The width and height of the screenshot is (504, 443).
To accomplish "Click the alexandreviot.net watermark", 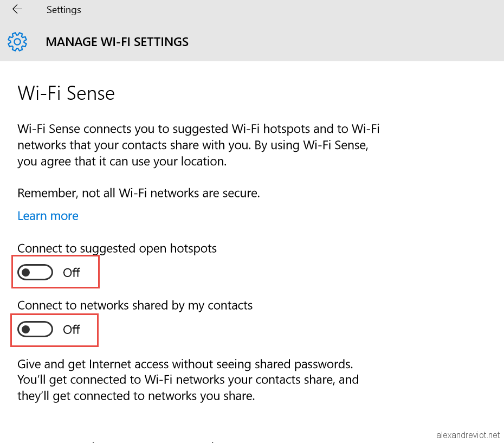I will pos(468,435).
